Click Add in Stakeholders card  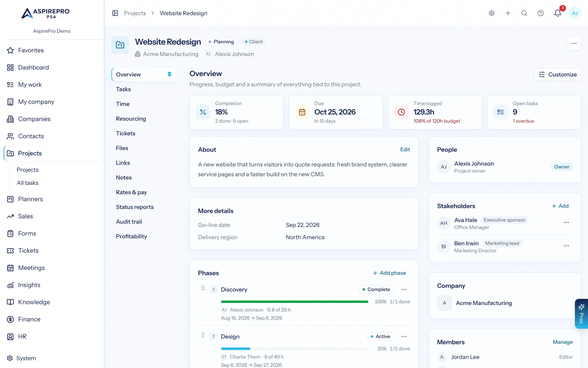click(x=560, y=206)
